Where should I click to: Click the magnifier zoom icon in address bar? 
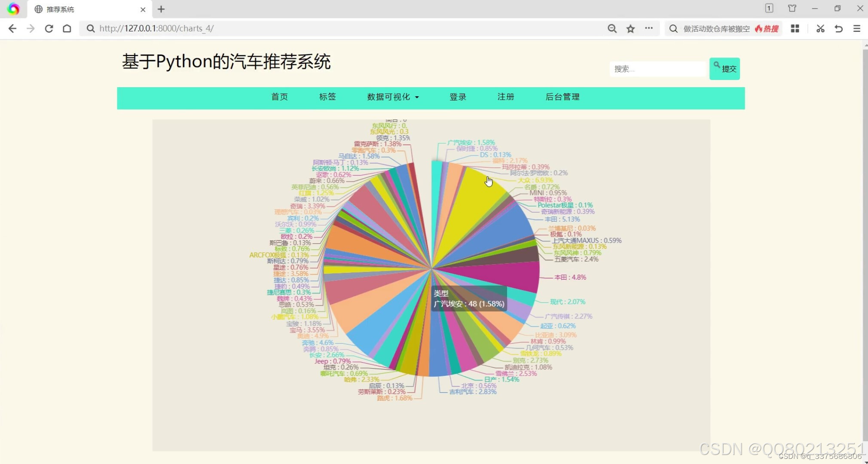(x=611, y=28)
